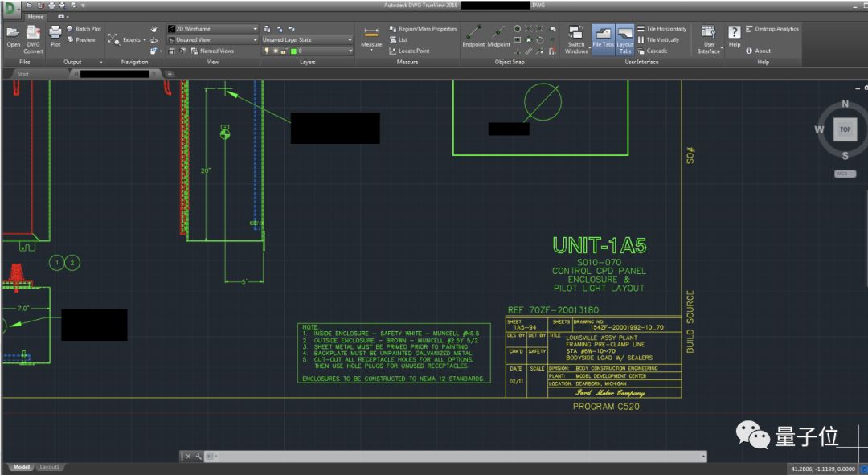
Task: Switch to the Layout1 tab
Action: pyautogui.click(x=50, y=467)
